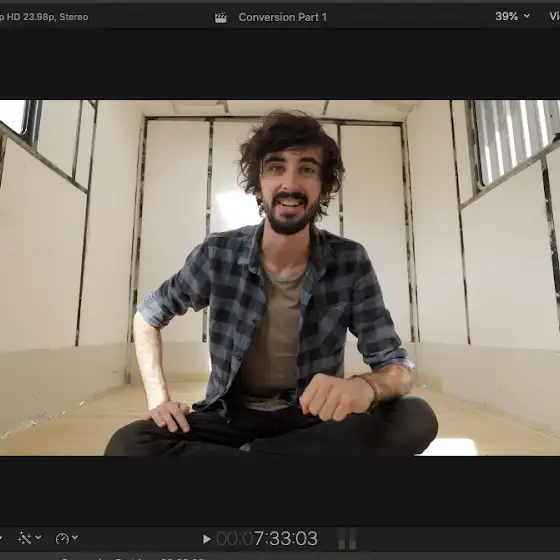
Task: Click the chevron next to 39%
Action: point(526,16)
